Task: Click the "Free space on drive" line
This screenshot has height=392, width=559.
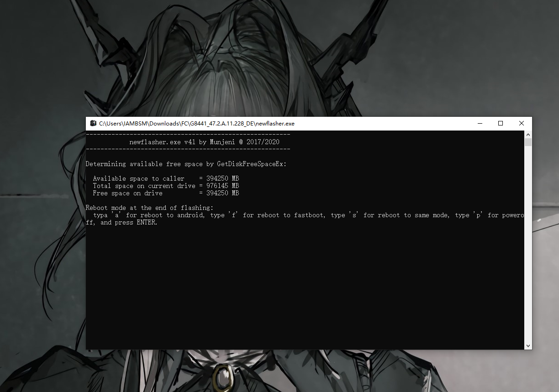Action: [x=166, y=193]
